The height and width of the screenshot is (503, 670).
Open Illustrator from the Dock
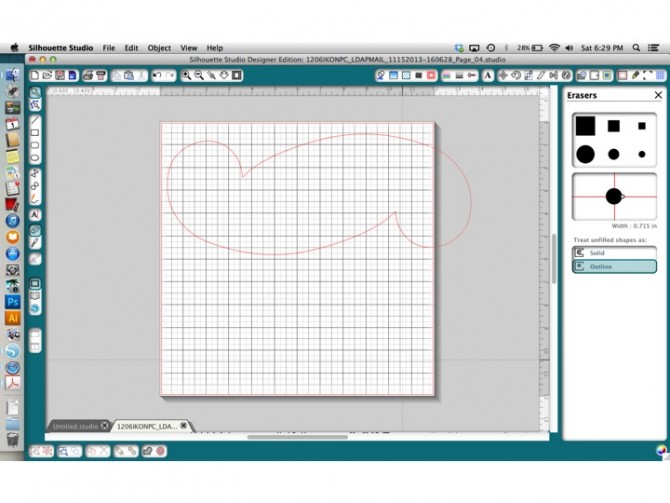(x=12, y=318)
